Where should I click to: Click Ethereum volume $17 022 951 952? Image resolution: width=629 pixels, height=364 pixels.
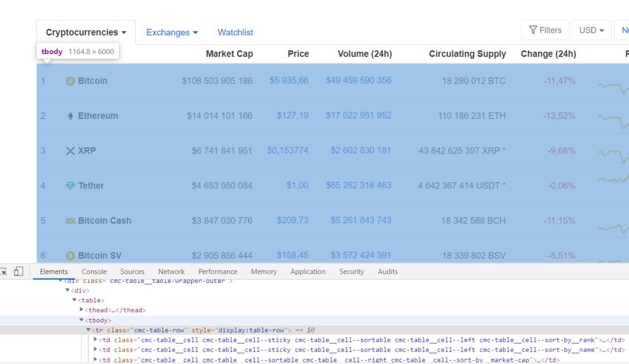tap(359, 115)
